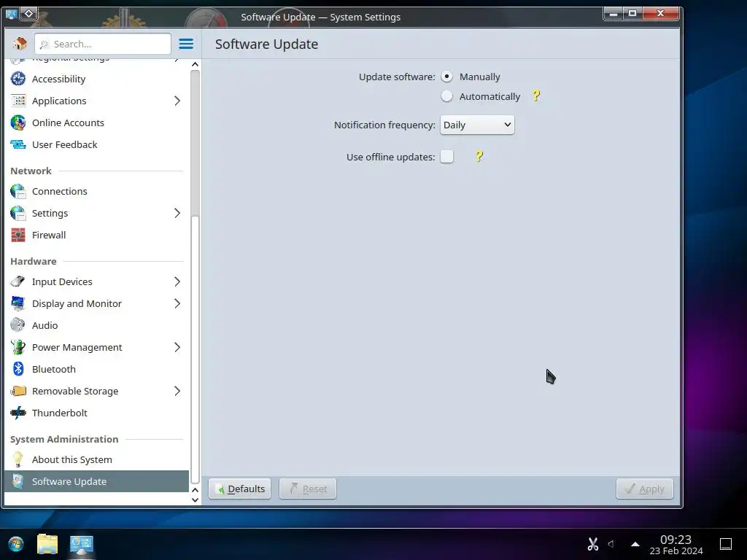Expand the Display and Monitor arrow
Viewport: 747px width, 560px height.
177,304
